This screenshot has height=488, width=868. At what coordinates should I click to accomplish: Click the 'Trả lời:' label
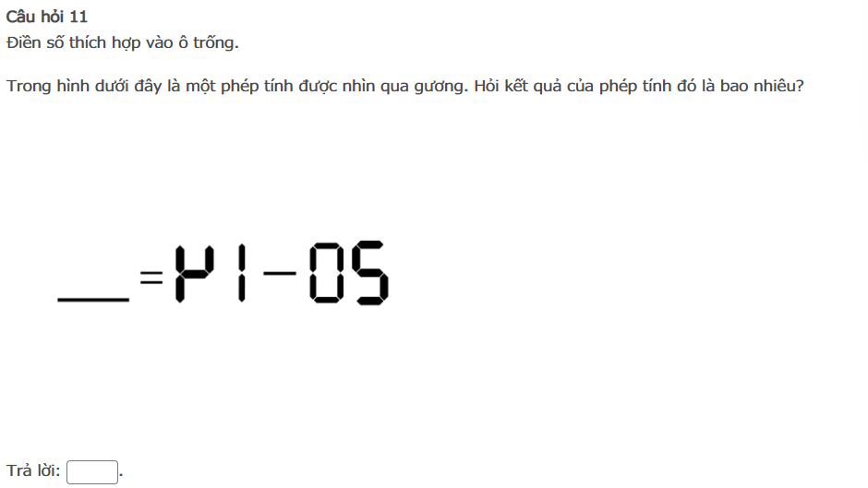pos(33,470)
